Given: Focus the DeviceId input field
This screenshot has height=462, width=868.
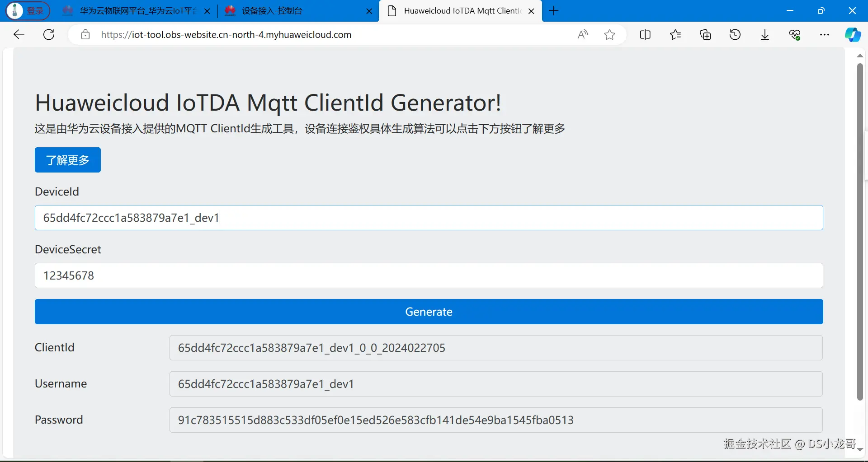Looking at the screenshot, I should [x=429, y=218].
